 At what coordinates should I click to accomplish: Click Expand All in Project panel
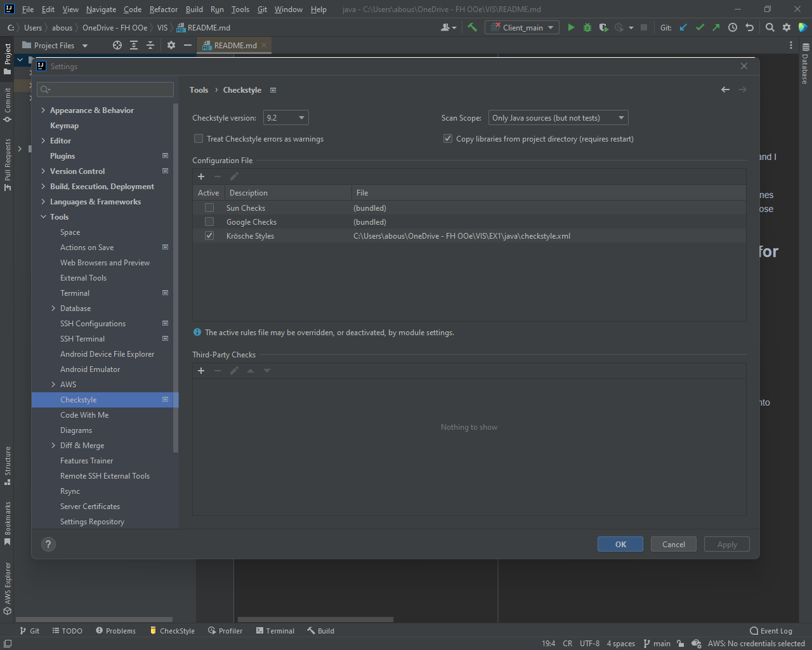pyautogui.click(x=134, y=45)
